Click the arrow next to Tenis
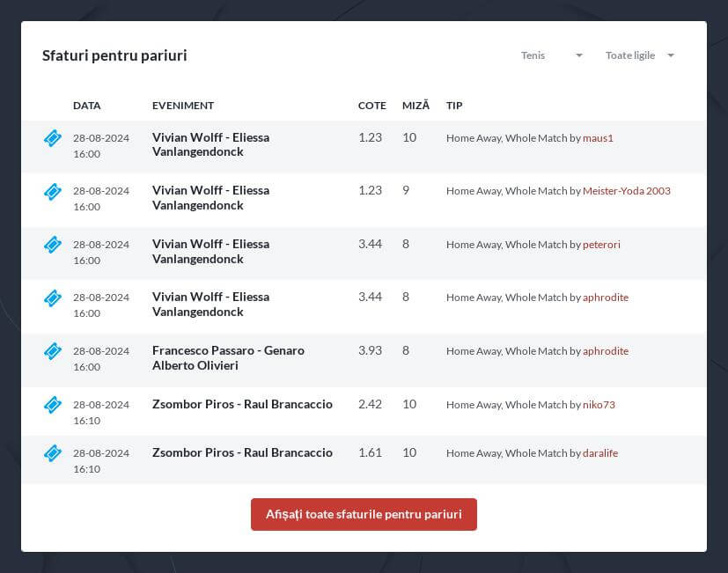The height and width of the screenshot is (573, 728). pos(579,55)
